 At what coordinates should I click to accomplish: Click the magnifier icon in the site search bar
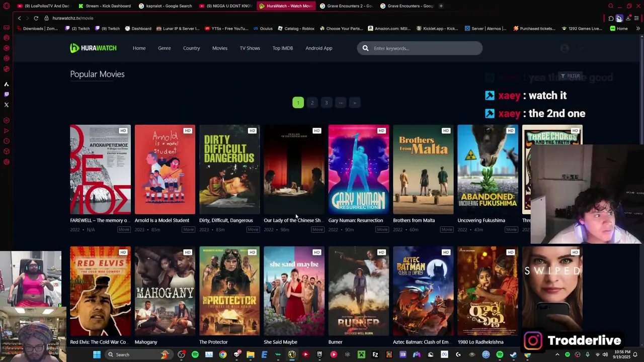point(365,48)
